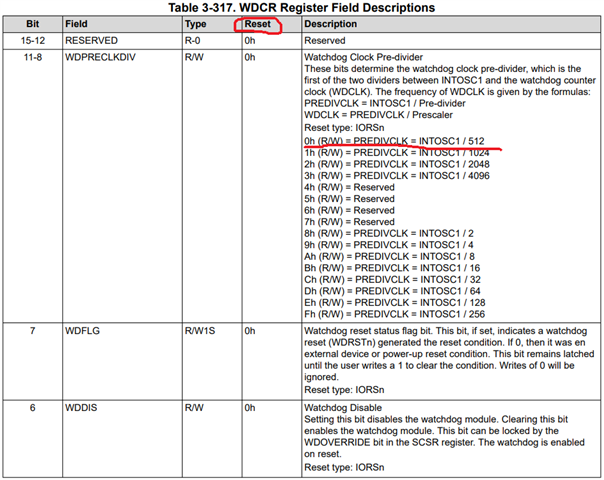
Task: Click the circled Reset column header
Action: 258,24
